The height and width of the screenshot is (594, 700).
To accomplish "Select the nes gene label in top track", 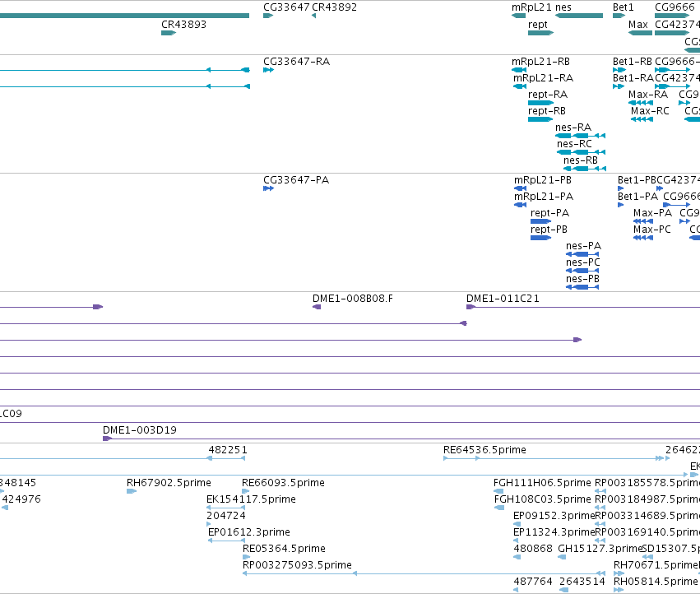I will click(x=563, y=7).
